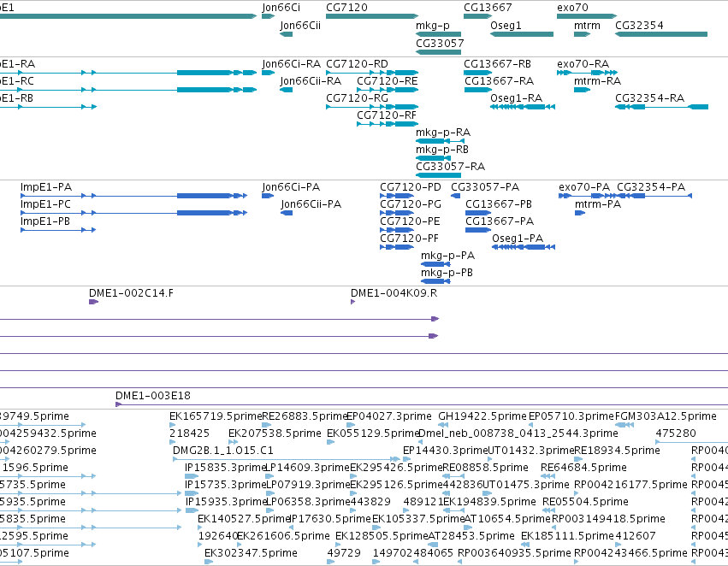Viewport: 728px width, 566px height.
Task: Select the Jon66Cii-PA protein label
Action: pos(311,204)
